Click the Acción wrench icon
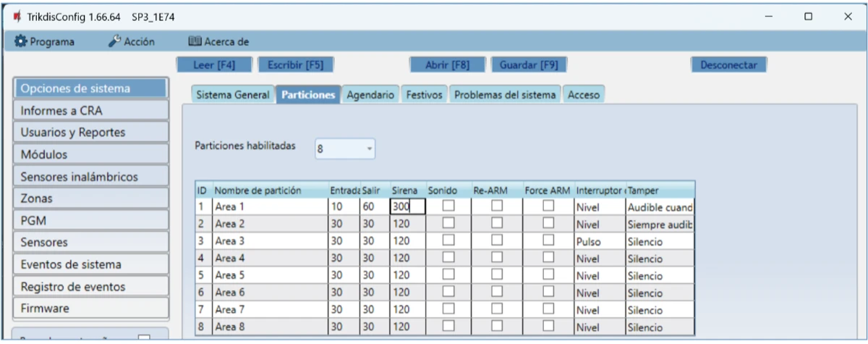The height and width of the screenshot is (344, 868). coord(114,42)
